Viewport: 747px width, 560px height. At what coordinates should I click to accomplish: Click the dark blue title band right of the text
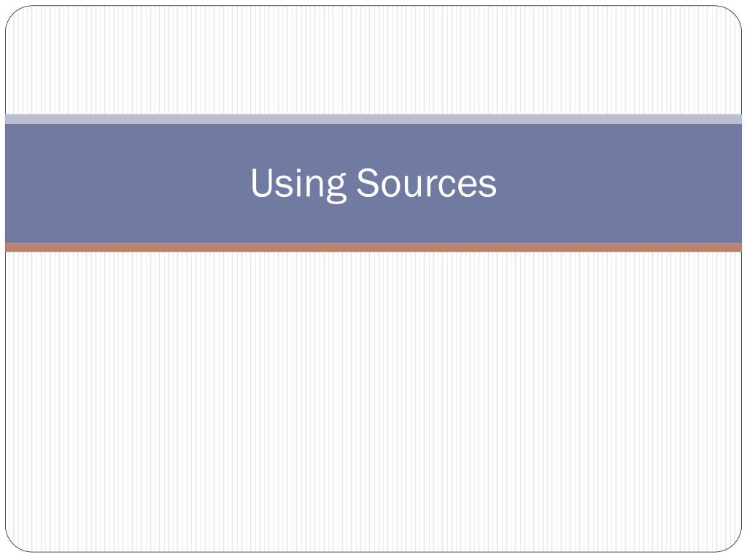[x=619, y=183]
